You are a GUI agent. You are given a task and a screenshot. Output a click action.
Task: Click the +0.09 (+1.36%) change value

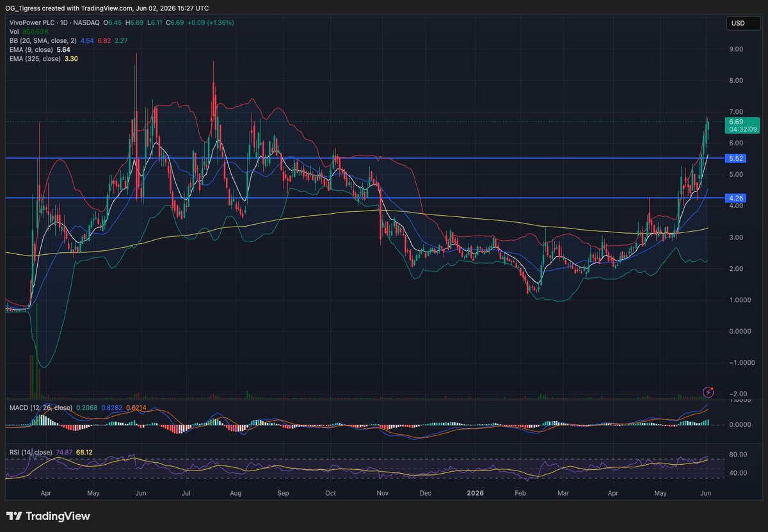pos(209,22)
